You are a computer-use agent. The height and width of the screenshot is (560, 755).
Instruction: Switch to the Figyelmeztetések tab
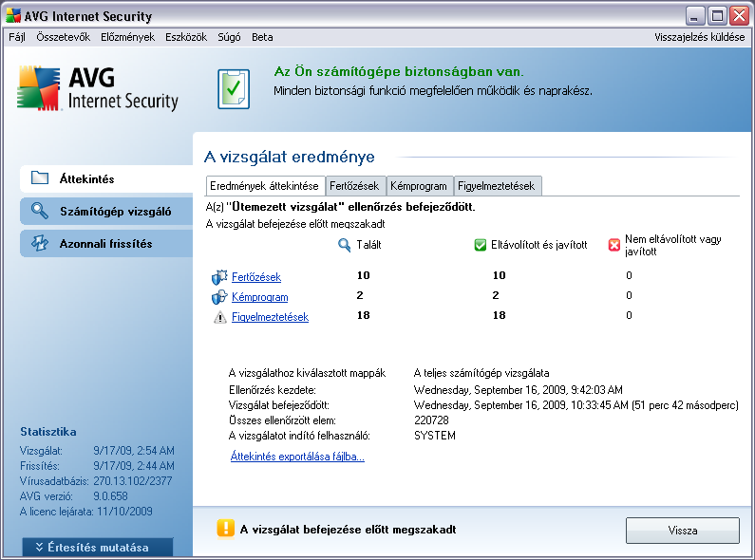click(x=497, y=186)
